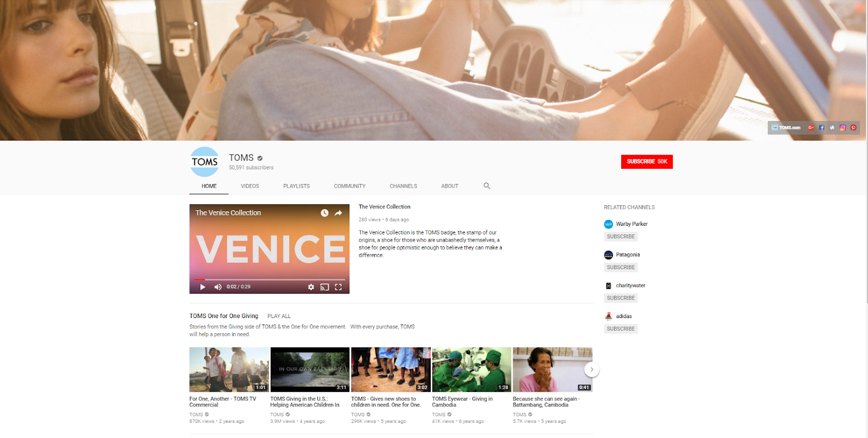The height and width of the screenshot is (438, 868).
Task: Click title 'For One, Another - TOMS TV Commercial'
Action: tap(222, 402)
